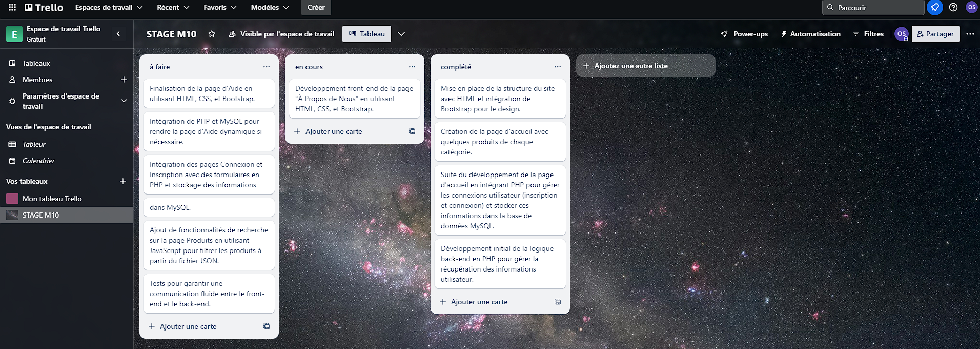Create card from template in complété list
Screen dimensions: 980x349
558,302
